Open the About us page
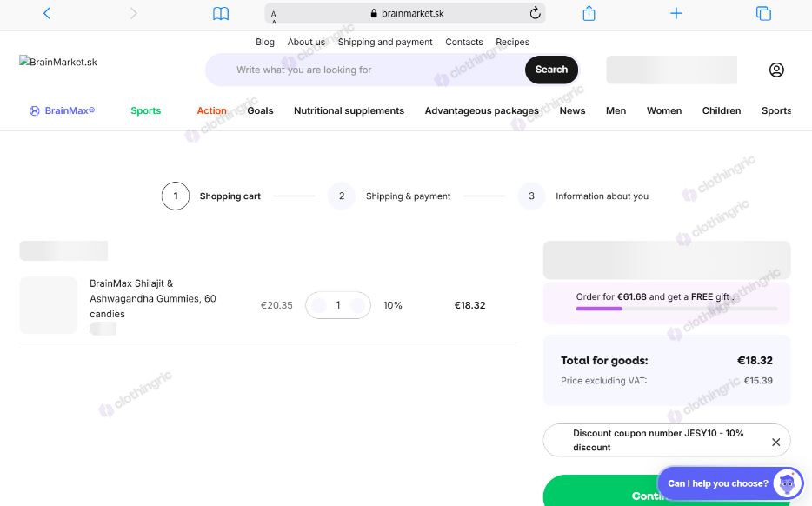Viewport: 812px width, 506px height. [x=306, y=42]
